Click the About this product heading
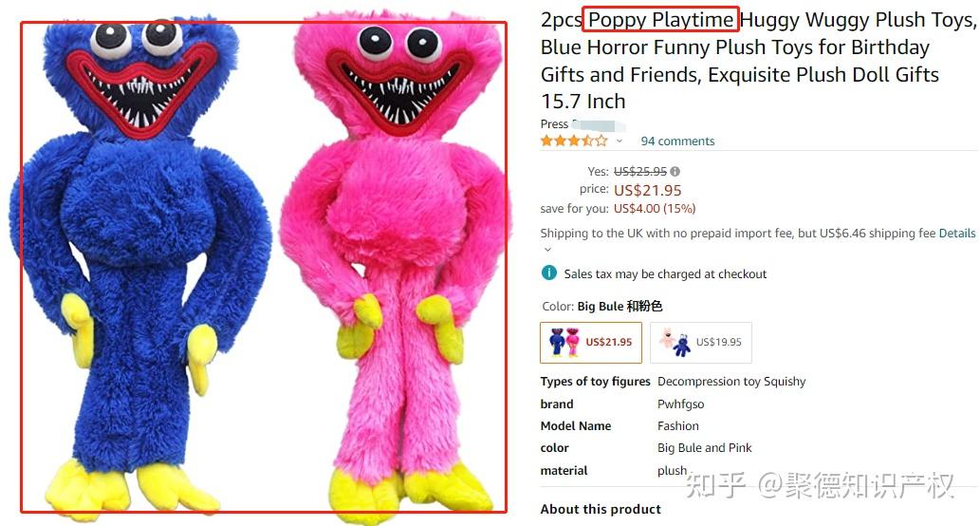980x526 pixels. 601,509
